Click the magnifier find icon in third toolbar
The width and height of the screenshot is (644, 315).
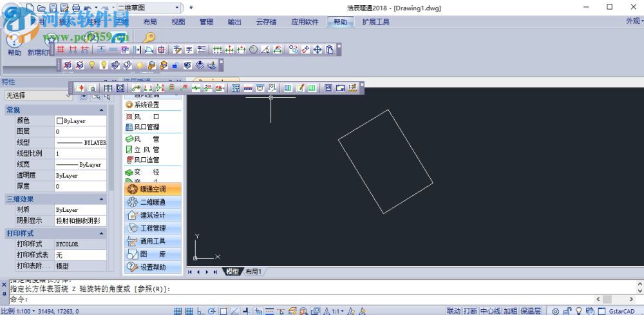click(x=92, y=88)
